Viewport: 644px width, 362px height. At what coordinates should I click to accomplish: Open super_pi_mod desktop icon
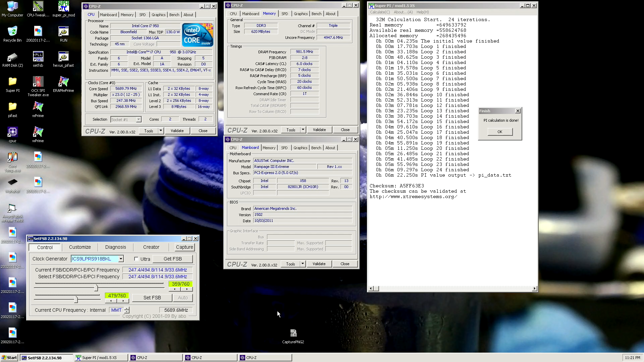[x=64, y=9]
